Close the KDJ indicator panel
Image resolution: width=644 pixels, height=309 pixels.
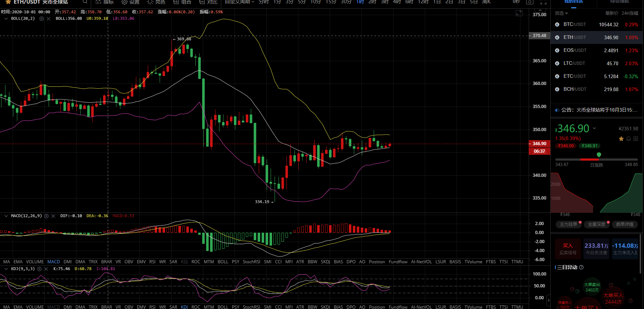click(46, 269)
